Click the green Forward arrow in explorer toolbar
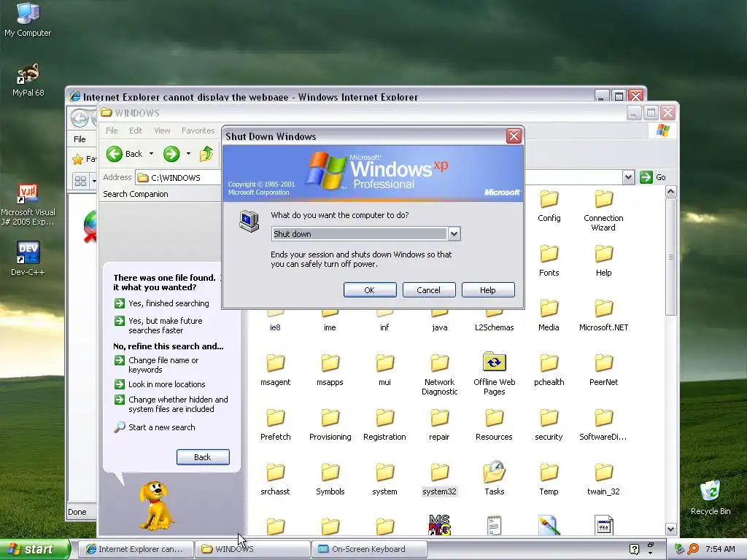 (x=171, y=154)
